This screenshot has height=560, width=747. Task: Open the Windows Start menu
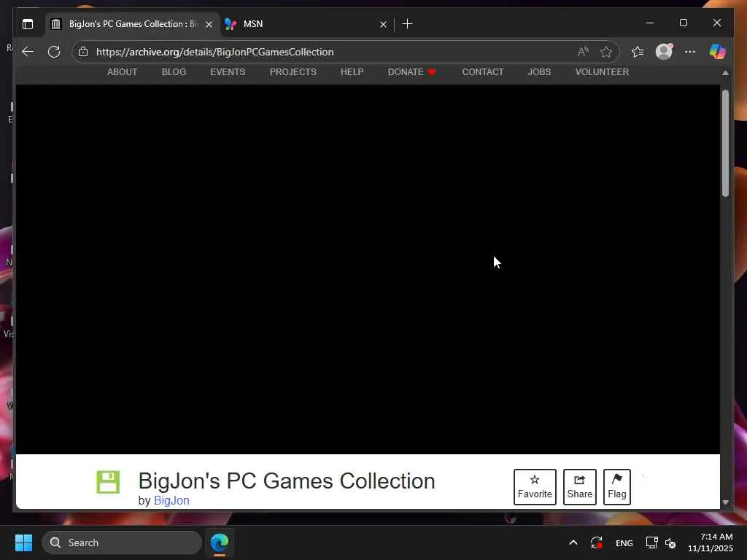click(23, 542)
